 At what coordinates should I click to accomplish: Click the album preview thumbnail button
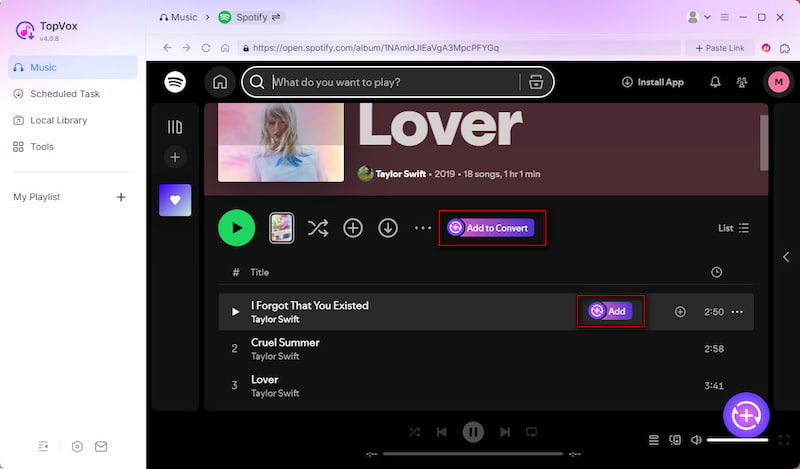(282, 228)
